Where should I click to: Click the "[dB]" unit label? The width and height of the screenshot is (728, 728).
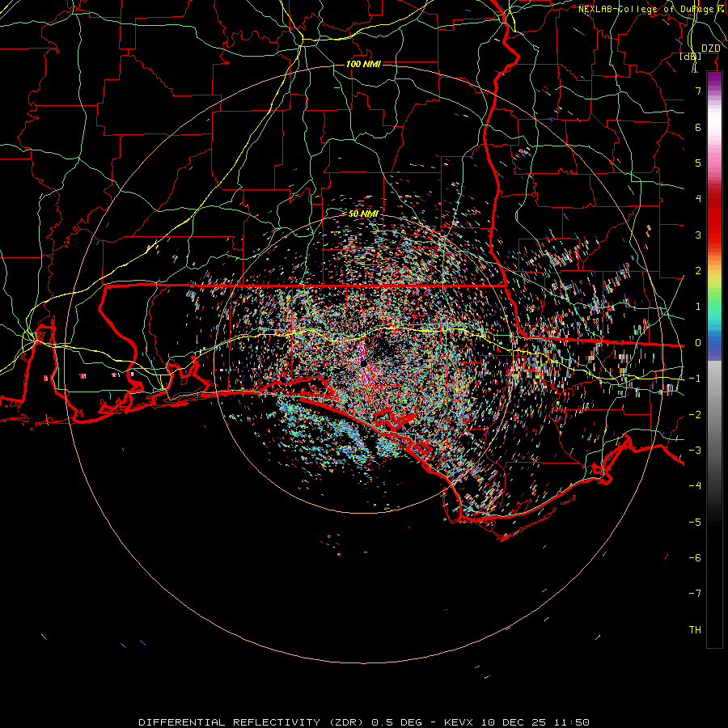tap(691, 57)
